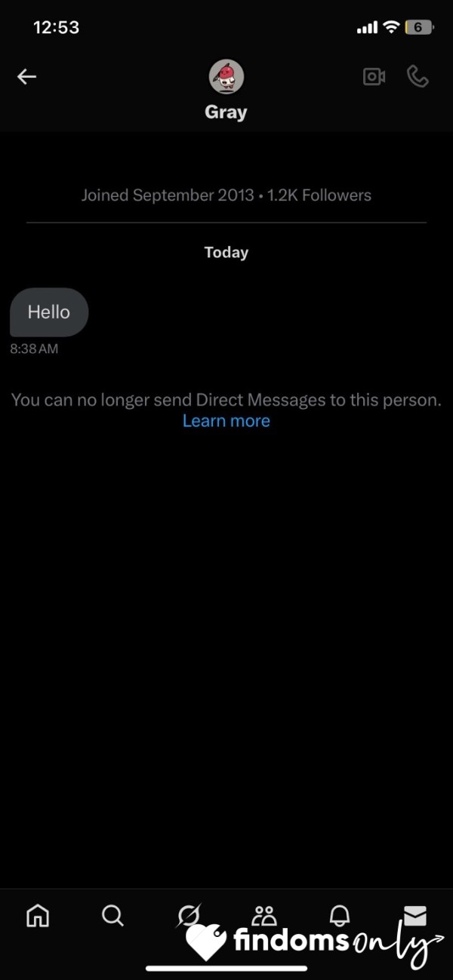Open the Communities people icon
Screen dimensions: 453x980
pos(264,916)
